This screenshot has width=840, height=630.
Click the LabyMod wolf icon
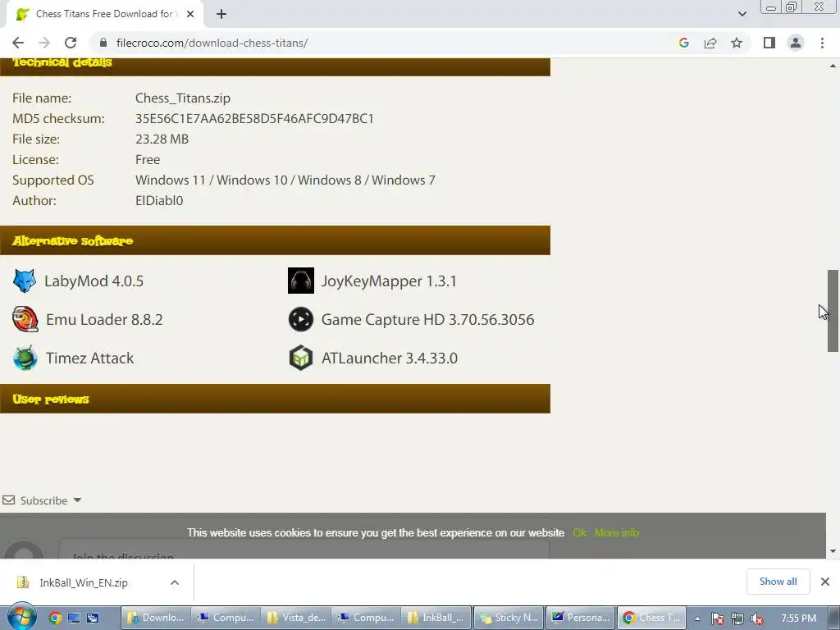pyautogui.click(x=24, y=281)
